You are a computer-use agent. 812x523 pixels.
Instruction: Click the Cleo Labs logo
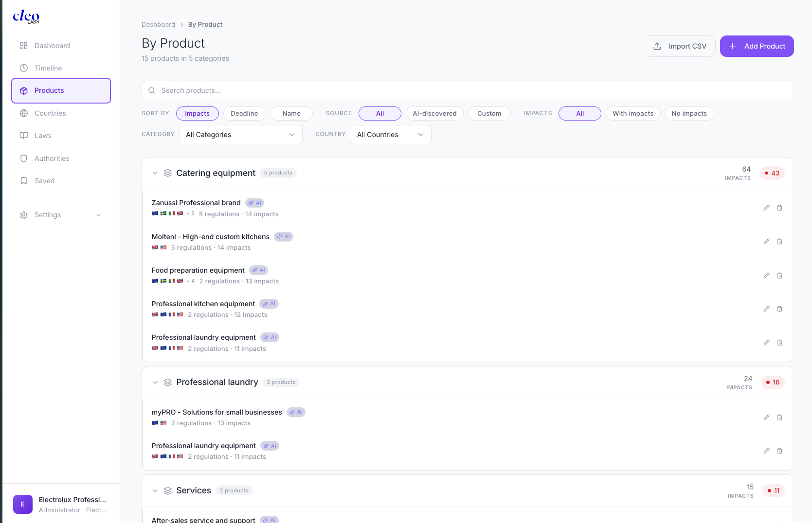(26, 17)
